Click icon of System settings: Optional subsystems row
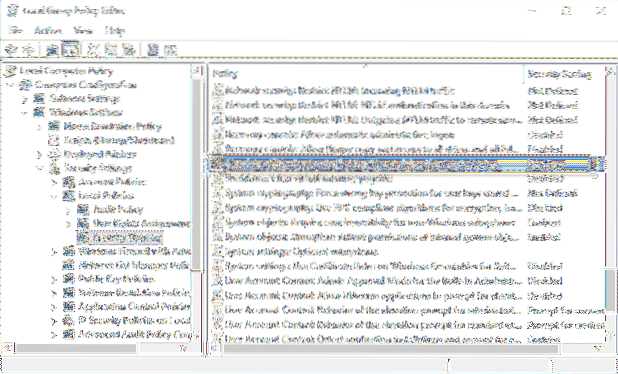This screenshot has width=618, height=374. point(218,251)
